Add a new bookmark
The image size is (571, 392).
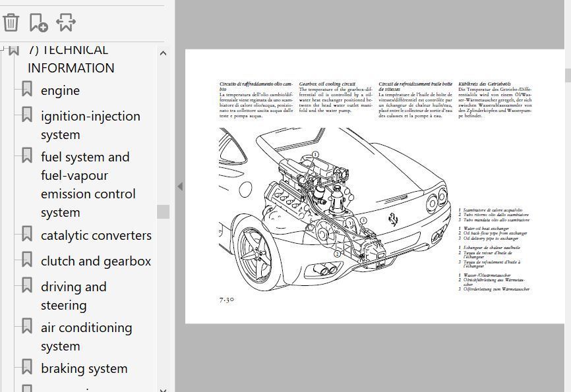coord(39,22)
